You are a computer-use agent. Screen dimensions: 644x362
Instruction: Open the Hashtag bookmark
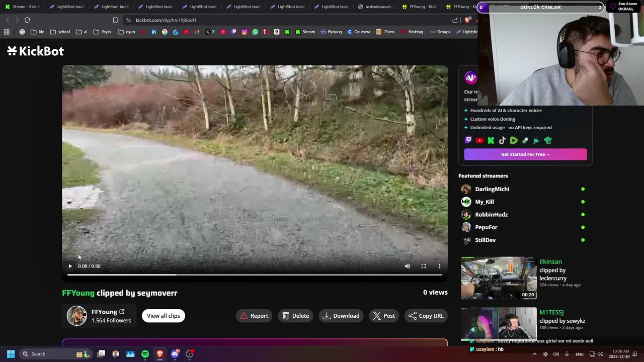pyautogui.click(x=412, y=32)
